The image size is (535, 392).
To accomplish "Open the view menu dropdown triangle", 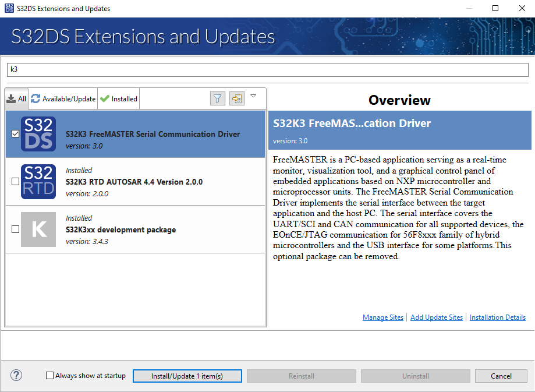I will pos(253,96).
